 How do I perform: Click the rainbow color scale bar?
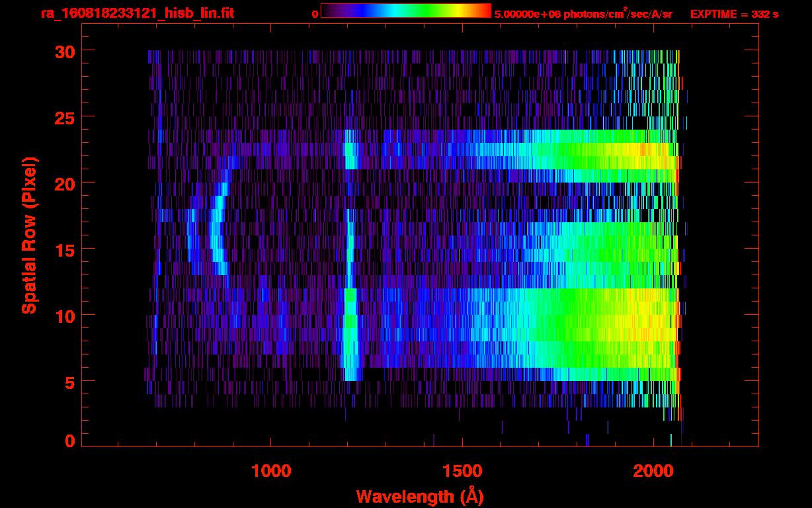[406, 11]
